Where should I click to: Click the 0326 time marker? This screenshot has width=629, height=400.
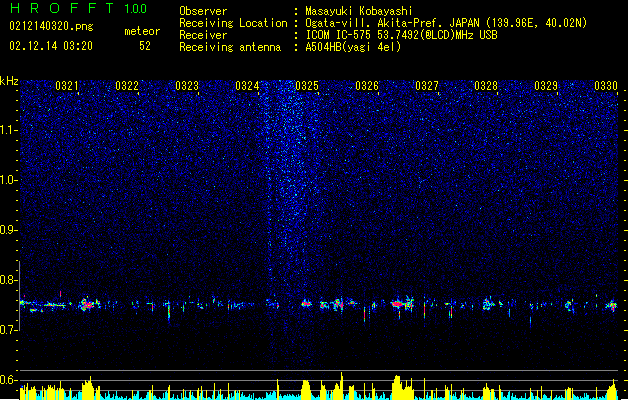coord(367,86)
